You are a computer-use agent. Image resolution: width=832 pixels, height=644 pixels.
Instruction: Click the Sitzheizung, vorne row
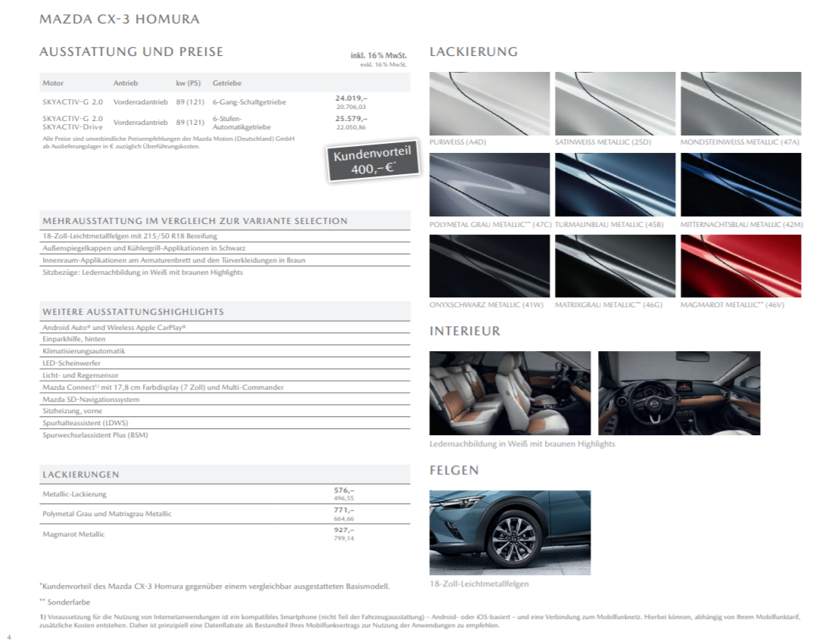tap(225, 411)
